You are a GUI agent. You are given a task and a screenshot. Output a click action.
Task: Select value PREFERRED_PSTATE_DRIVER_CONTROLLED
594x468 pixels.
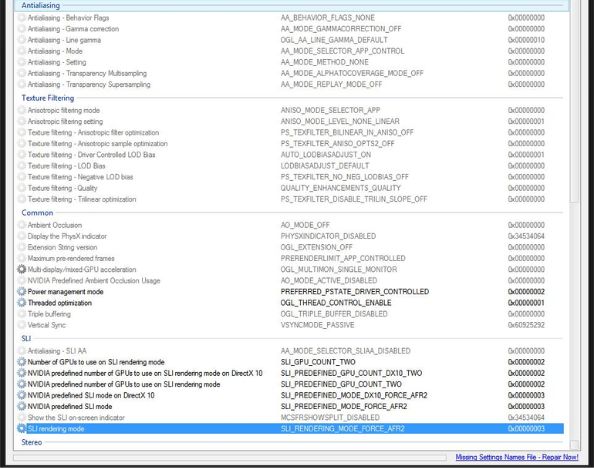[x=355, y=291]
